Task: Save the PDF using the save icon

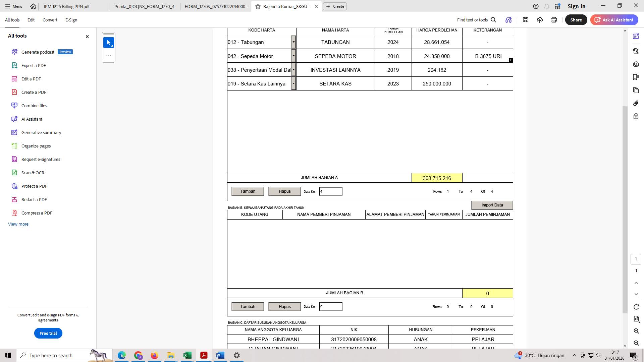Action: [x=526, y=20]
